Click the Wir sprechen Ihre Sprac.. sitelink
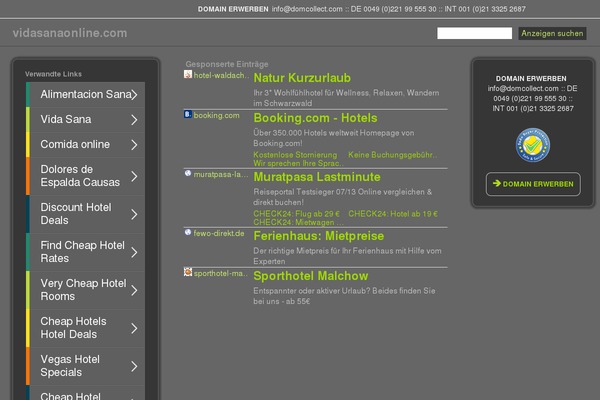Viewport: 600px width, 400px height. [298, 163]
